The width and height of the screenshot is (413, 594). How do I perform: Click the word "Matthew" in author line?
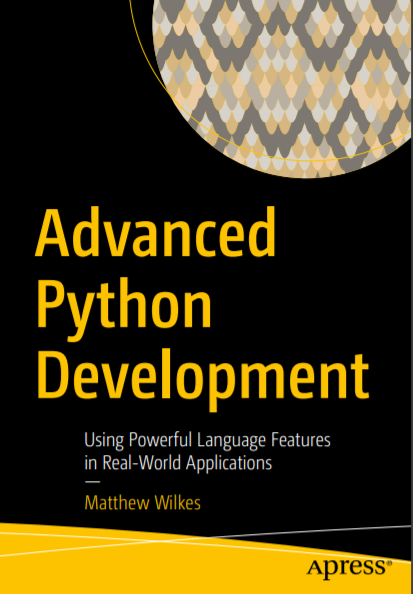pyautogui.click(x=117, y=503)
